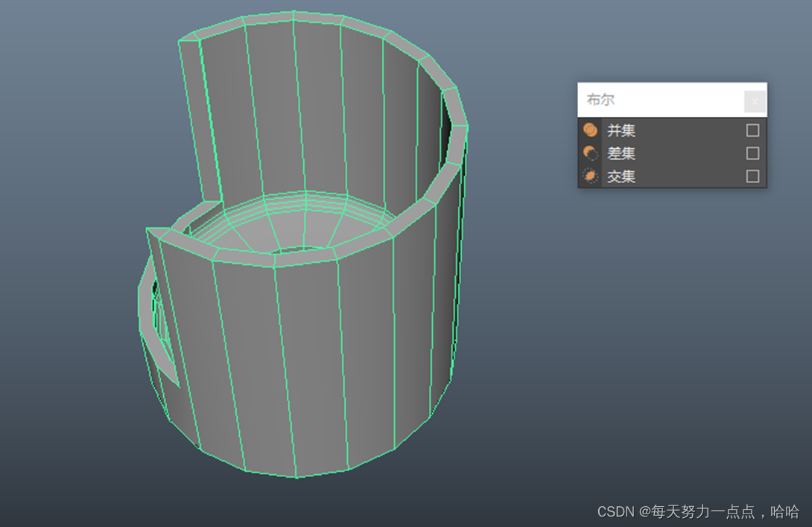
Task: Click the Difference (差集) boolean icon
Action: point(590,153)
